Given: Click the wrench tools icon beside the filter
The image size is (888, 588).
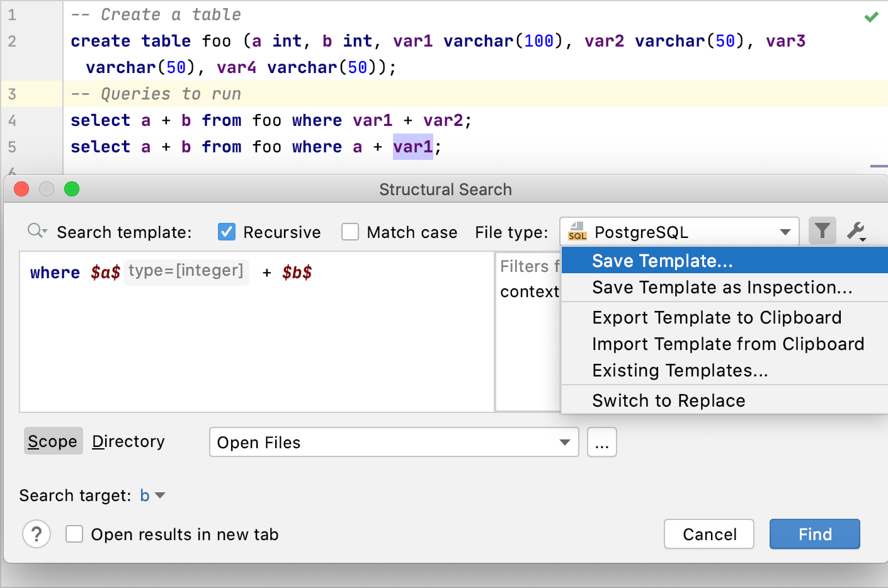Looking at the screenshot, I should (x=855, y=231).
